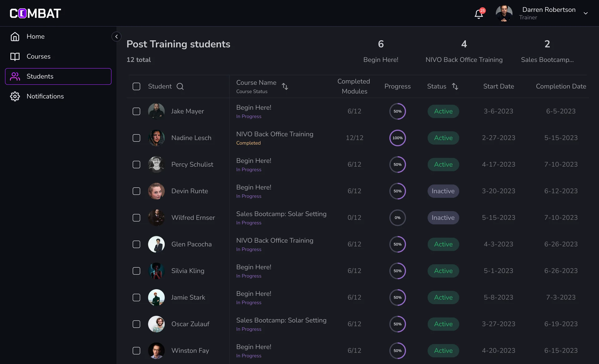
Task: Open the Home menu item
Action: pos(58,36)
